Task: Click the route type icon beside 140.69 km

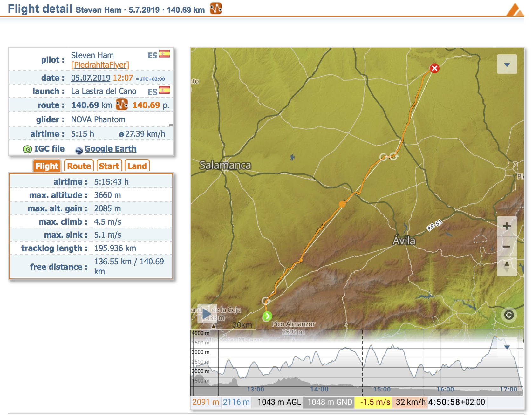Action: (x=122, y=105)
